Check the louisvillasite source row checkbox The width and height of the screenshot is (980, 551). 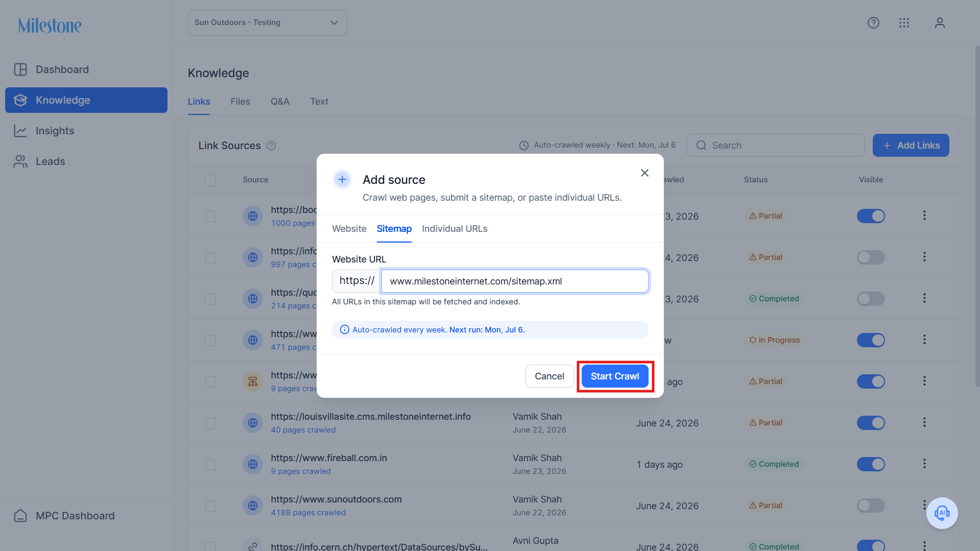[x=210, y=423]
